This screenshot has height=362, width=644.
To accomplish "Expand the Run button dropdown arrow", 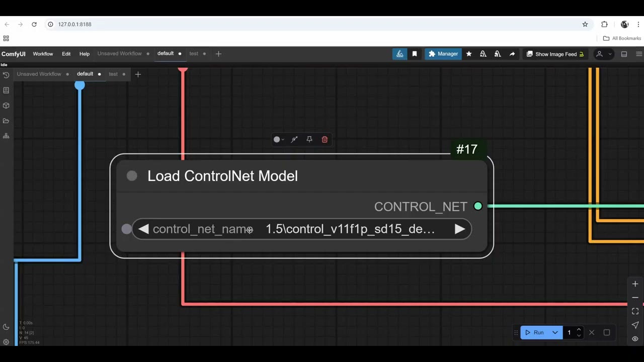I will click(x=555, y=332).
